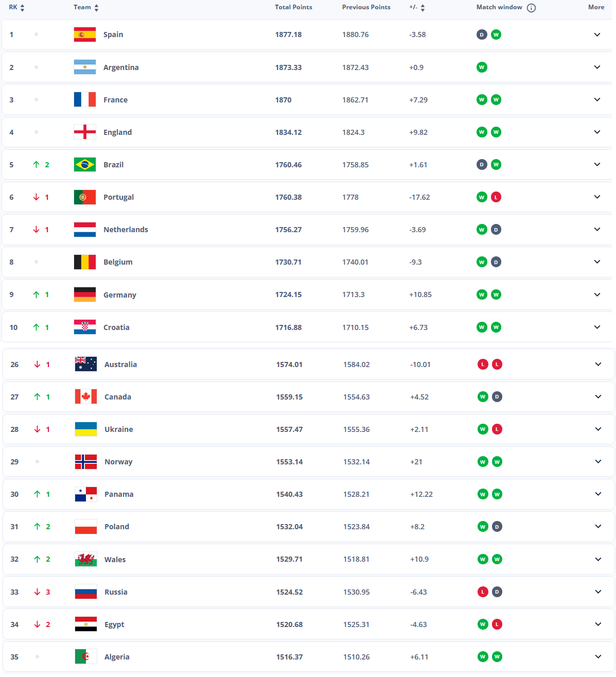The image size is (616, 677).
Task: Click the Croatia flag icon
Action: click(x=85, y=327)
